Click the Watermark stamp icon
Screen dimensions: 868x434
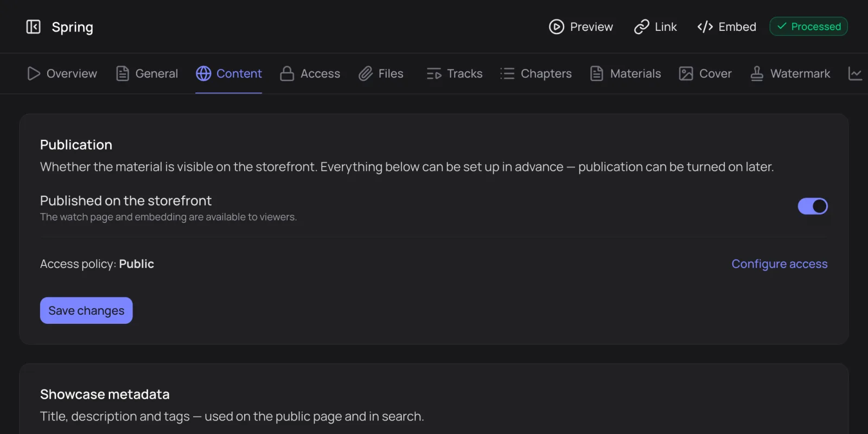tap(757, 73)
